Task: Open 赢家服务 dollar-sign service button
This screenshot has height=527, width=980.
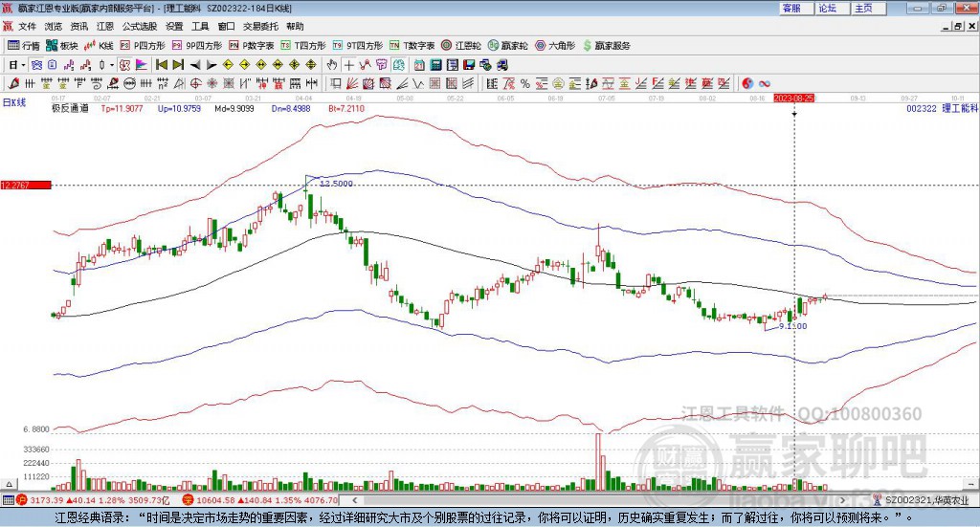Action: pyautogui.click(x=606, y=46)
